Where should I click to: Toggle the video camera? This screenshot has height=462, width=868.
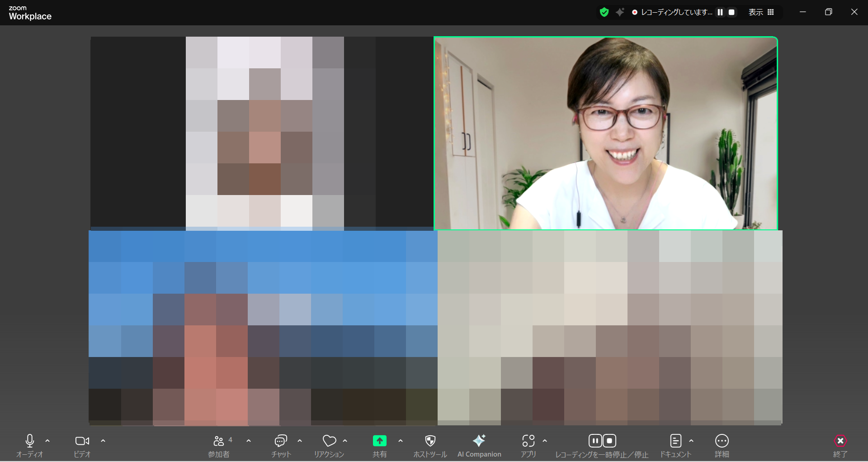point(82,441)
